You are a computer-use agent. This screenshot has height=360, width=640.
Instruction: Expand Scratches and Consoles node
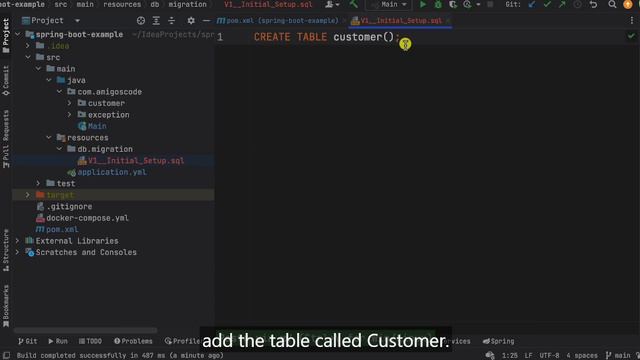click(18, 252)
